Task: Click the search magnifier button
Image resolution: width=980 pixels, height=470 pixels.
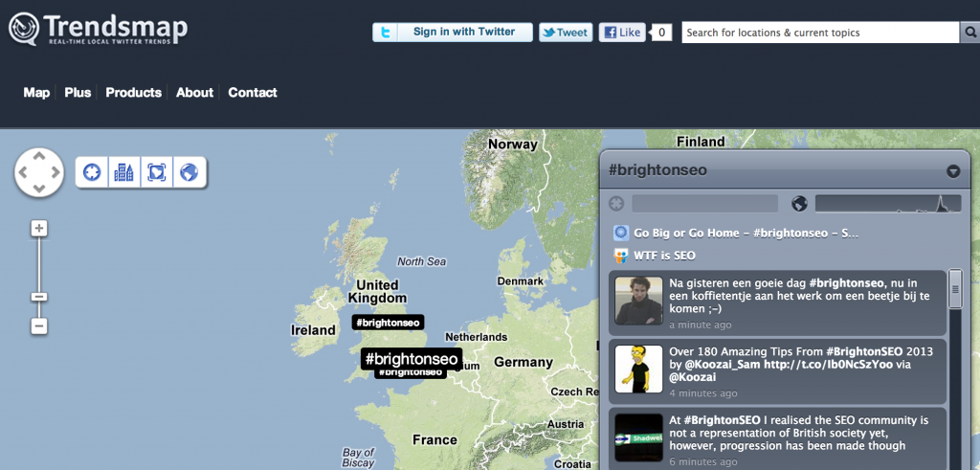Action: 969,33
